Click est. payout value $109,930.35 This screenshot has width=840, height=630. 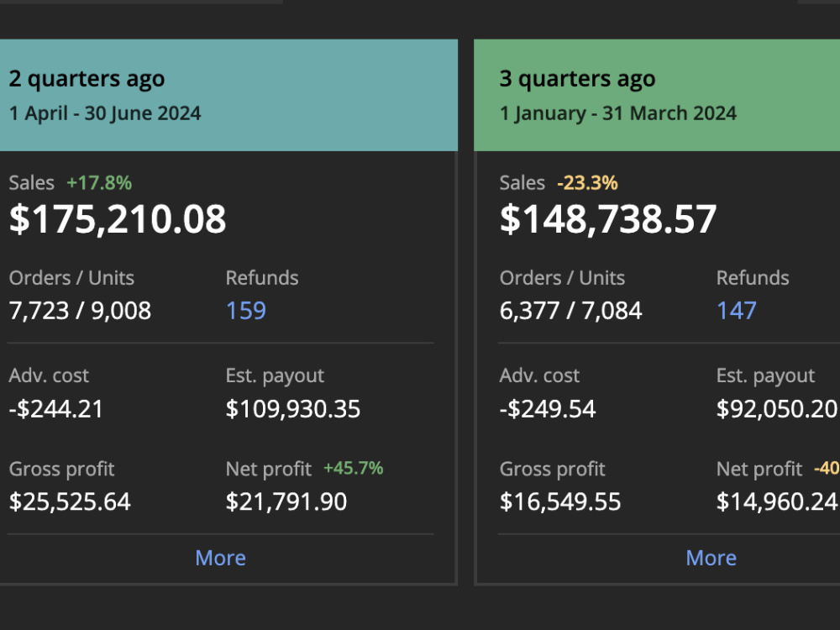[293, 409]
